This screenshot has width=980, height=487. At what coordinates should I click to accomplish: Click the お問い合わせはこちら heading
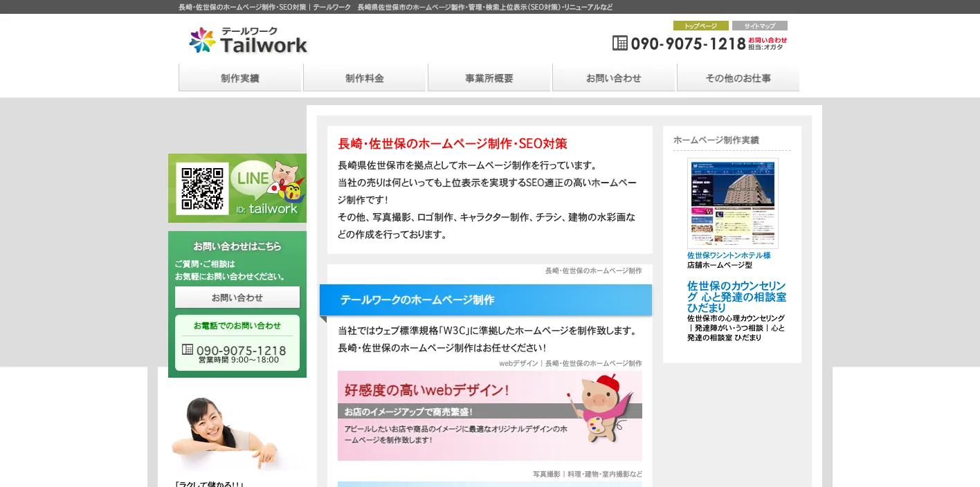click(x=237, y=246)
